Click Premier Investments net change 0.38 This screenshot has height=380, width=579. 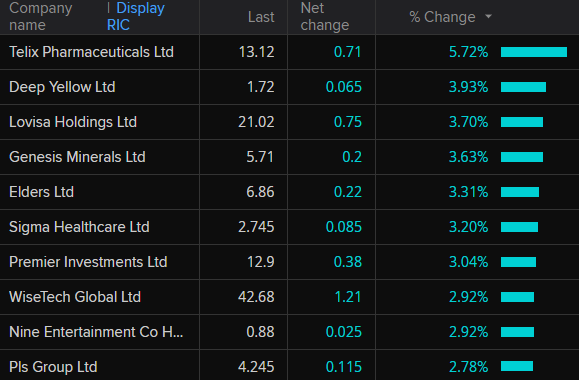click(x=347, y=262)
